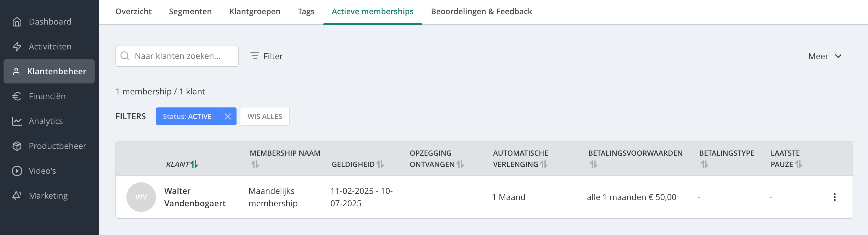The height and width of the screenshot is (235, 868).
Task: Click the Video's play icon
Action: click(17, 171)
